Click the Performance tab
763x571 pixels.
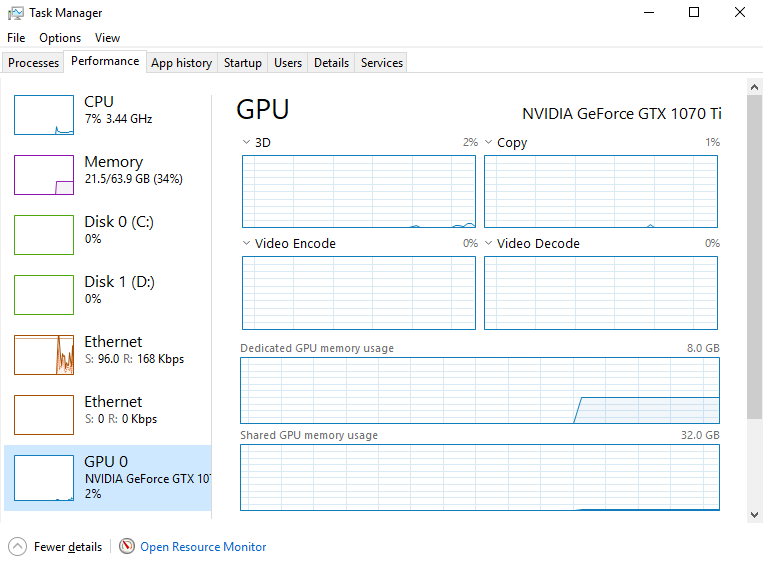click(105, 61)
